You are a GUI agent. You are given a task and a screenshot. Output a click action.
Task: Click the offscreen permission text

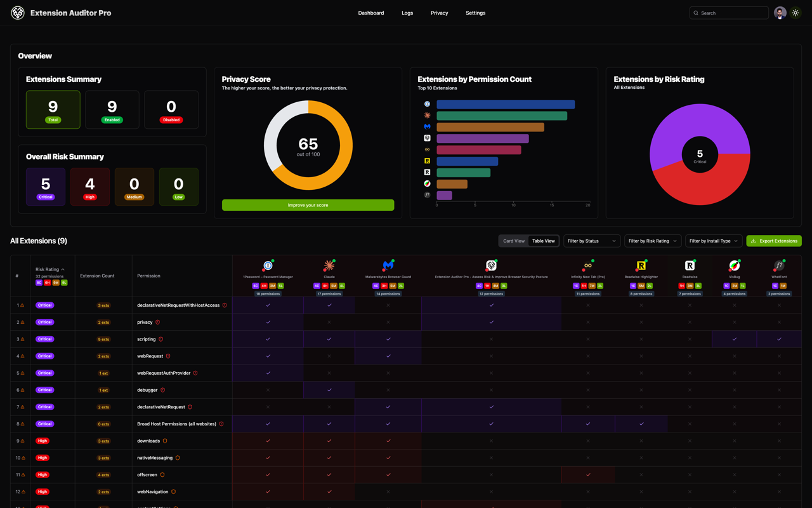click(147, 474)
